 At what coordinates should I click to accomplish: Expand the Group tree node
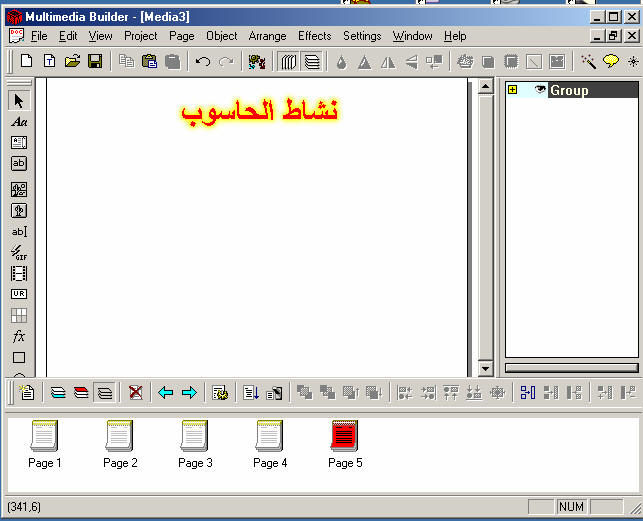pyautogui.click(x=512, y=89)
